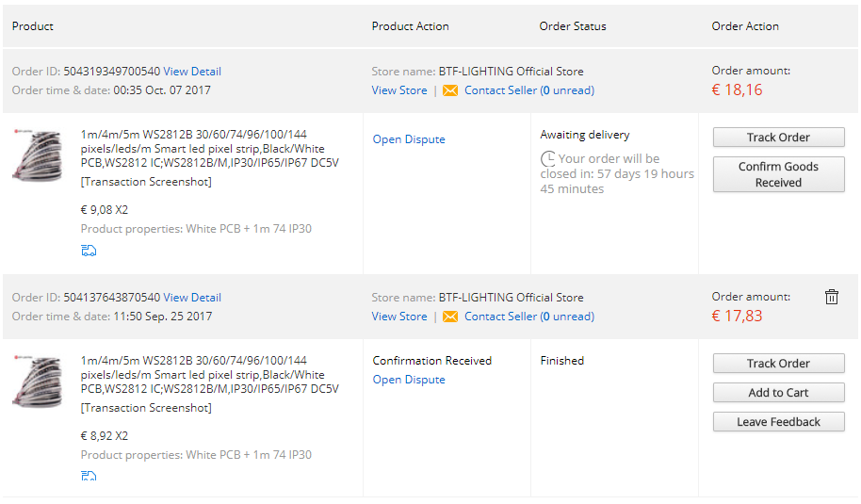Click the envelope icon for order 504319349700540
The height and width of the screenshot is (504, 861).
[x=449, y=90]
